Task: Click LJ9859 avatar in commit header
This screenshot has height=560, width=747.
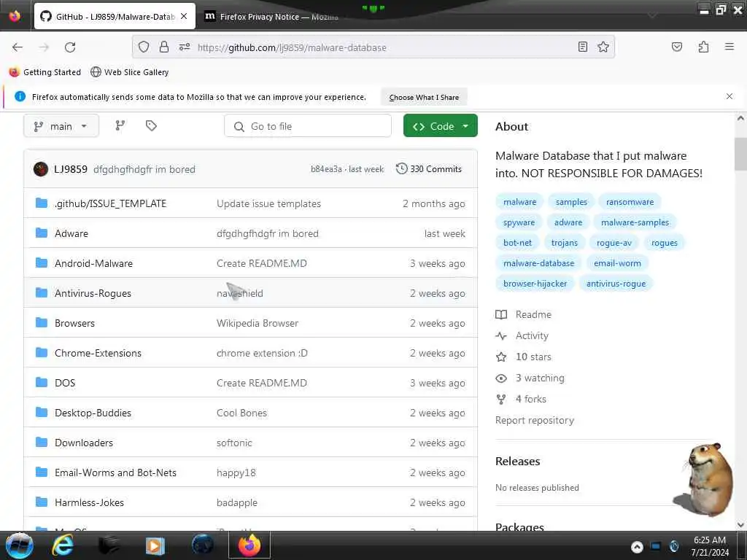Action: [x=41, y=169]
